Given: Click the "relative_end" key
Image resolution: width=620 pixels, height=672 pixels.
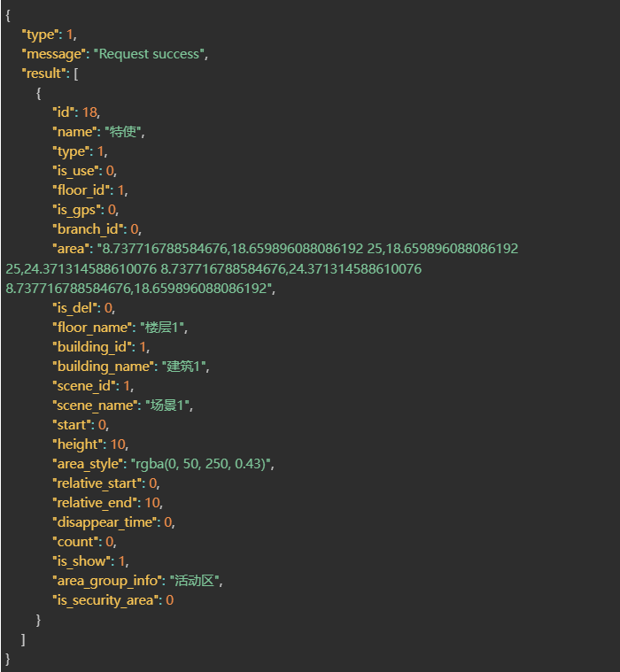Looking at the screenshot, I should pos(95,503).
